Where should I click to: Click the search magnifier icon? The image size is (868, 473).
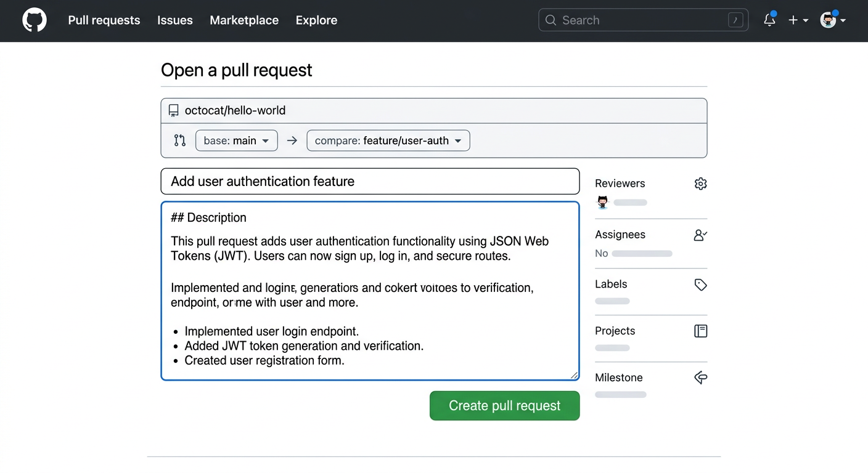coord(551,20)
